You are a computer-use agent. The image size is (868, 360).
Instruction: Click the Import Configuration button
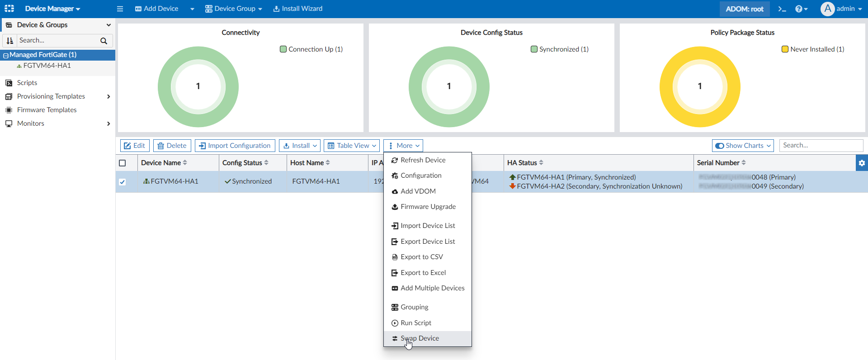click(x=235, y=146)
